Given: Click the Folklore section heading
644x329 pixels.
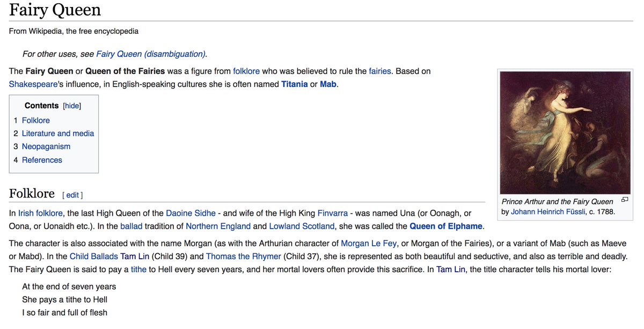Looking at the screenshot, I should (x=32, y=194).
